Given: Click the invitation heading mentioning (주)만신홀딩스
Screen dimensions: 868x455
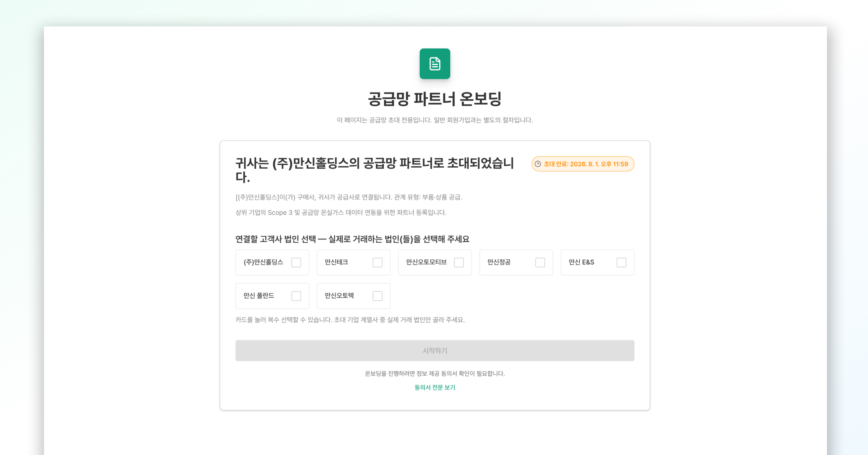Looking at the screenshot, I should click(374, 170).
